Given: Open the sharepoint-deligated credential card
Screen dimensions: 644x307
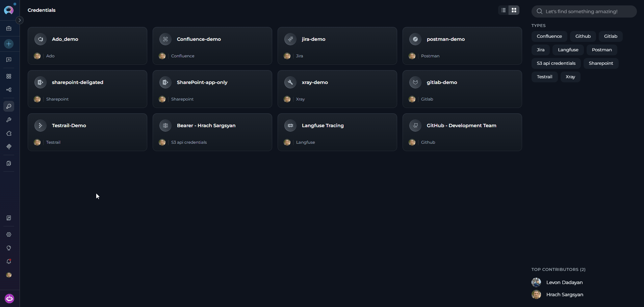Looking at the screenshot, I should coord(87,89).
